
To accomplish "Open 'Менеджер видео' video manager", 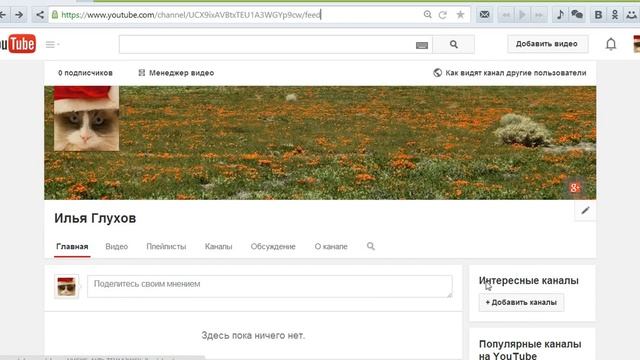I will (x=176, y=73).
